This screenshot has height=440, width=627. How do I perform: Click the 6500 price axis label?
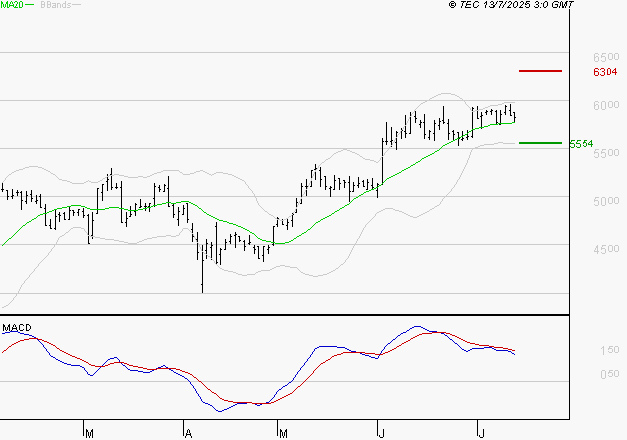coord(605,57)
